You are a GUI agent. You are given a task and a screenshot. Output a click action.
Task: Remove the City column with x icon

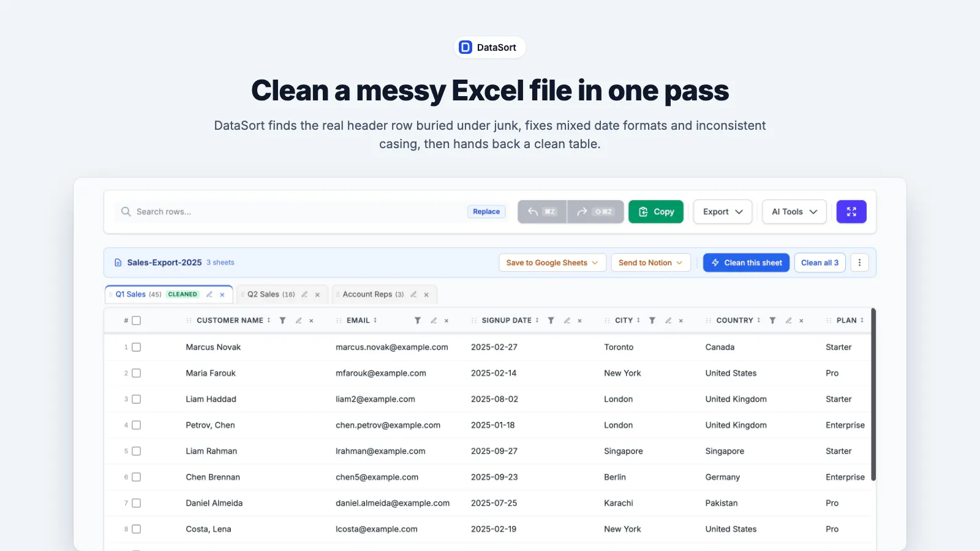click(680, 320)
